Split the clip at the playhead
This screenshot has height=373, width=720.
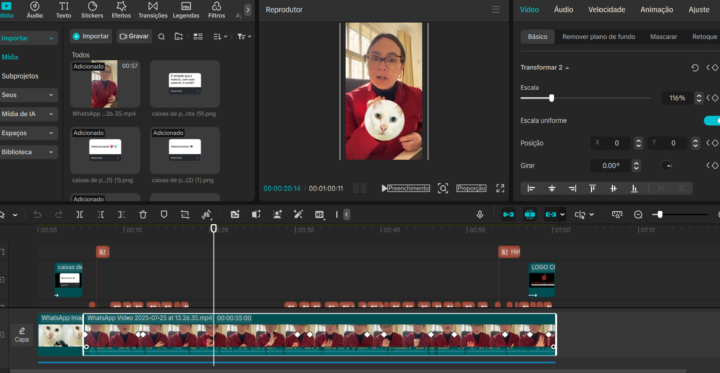coord(79,215)
